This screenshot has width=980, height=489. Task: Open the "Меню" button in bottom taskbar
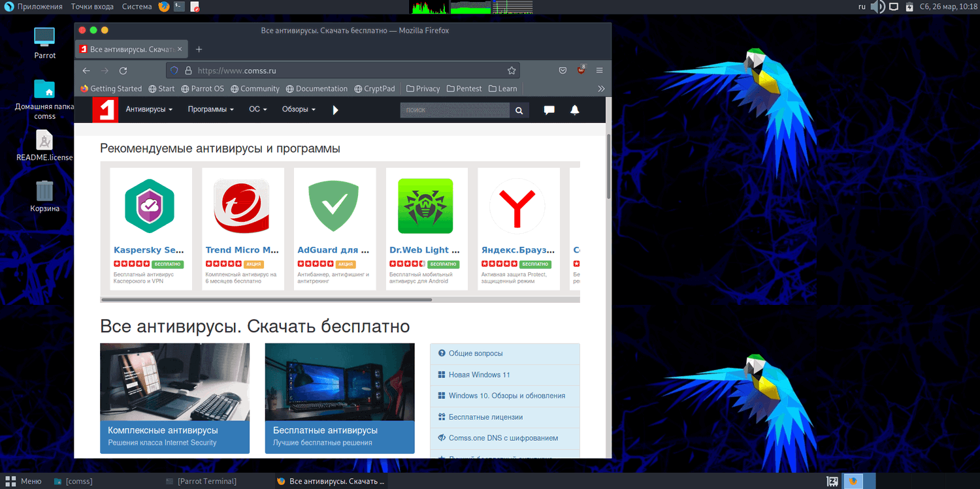pos(24,481)
